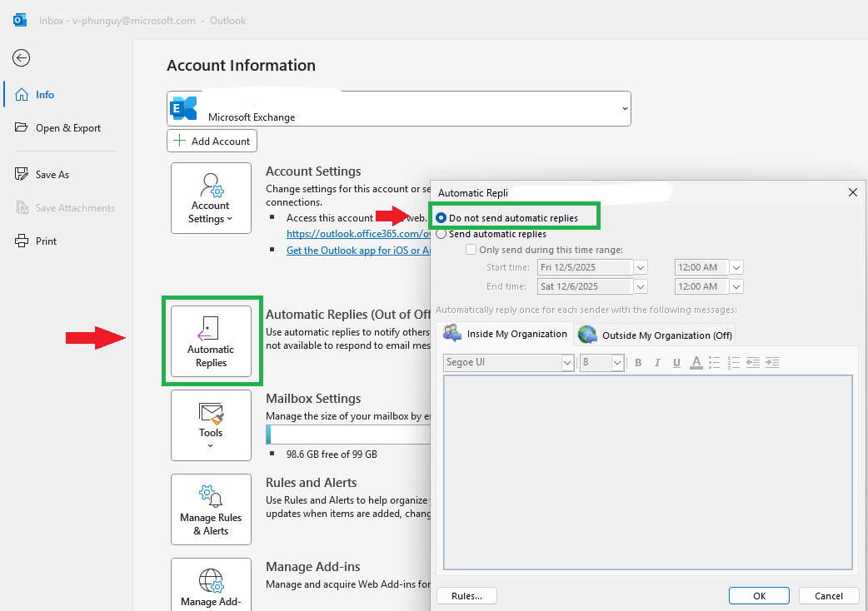Click the increase indent icon
The height and width of the screenshot is (611, 868).
pos(772,363)
